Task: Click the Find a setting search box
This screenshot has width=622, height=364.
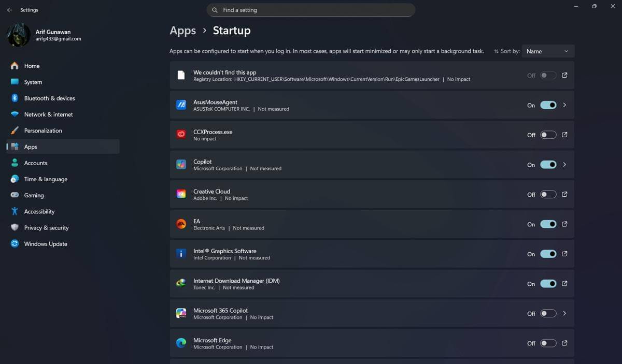Action: [x=311, y=10]
